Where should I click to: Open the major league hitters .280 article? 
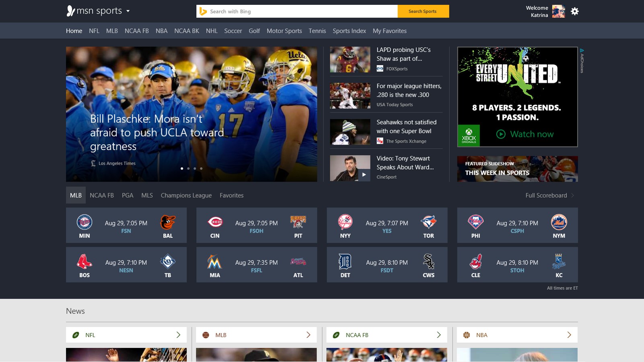point(409,90)
